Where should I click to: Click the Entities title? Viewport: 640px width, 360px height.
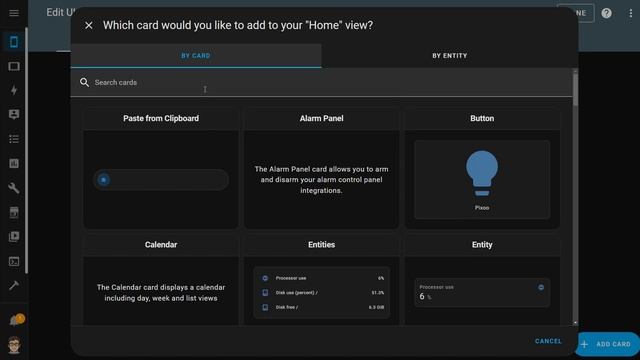322,244
